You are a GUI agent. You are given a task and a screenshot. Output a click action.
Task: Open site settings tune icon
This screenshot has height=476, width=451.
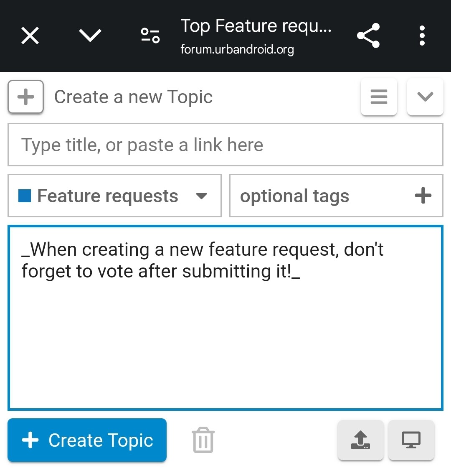[x=150, y=36]
